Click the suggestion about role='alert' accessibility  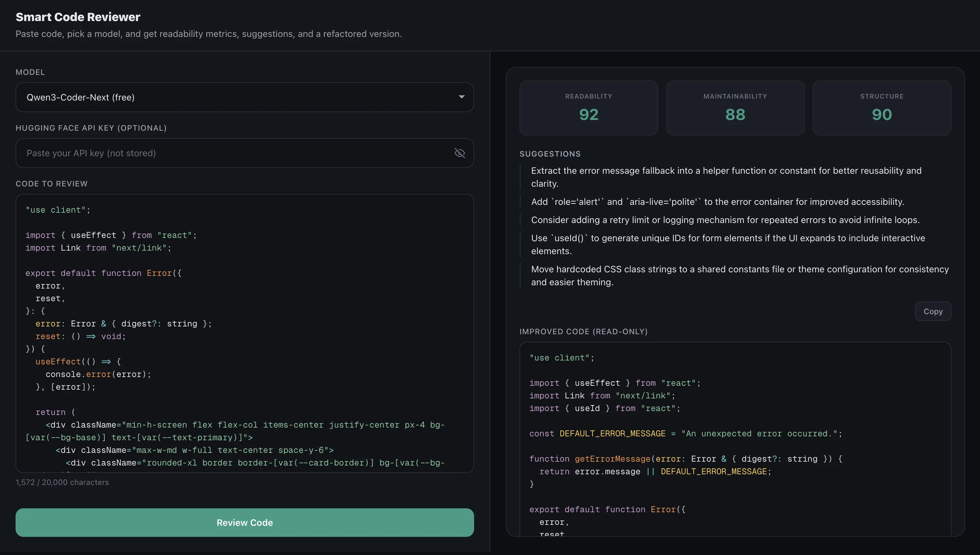pos(717,202)
